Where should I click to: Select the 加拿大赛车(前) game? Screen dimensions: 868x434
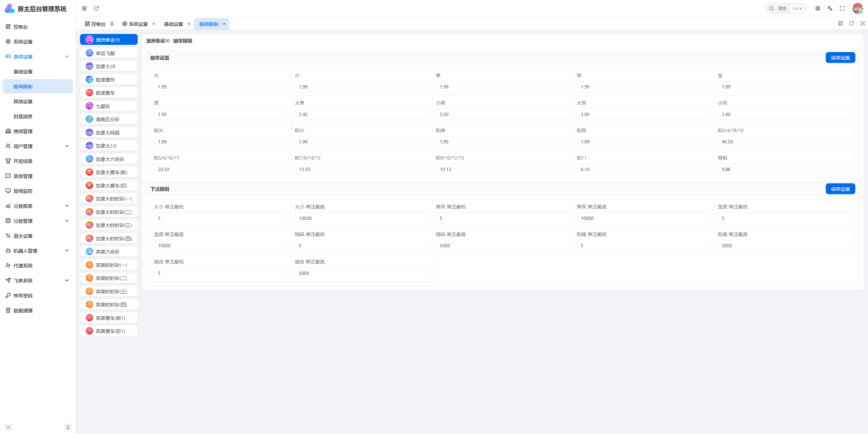point(108,172)
